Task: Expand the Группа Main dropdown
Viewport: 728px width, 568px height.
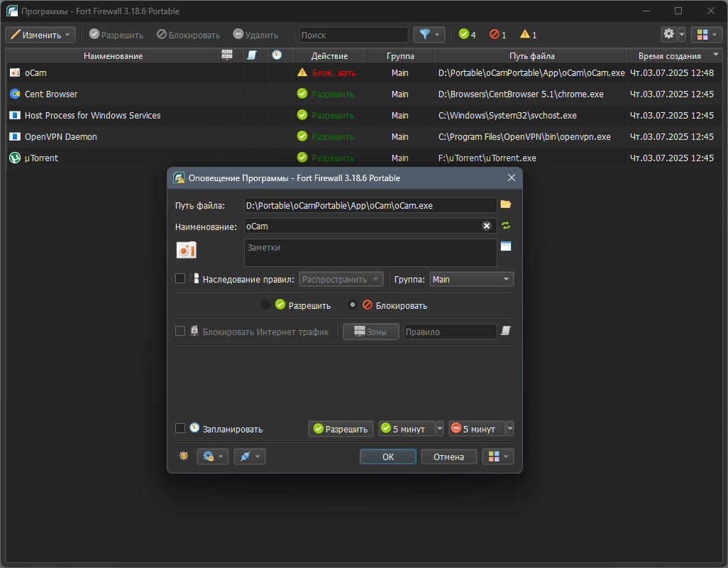Action: click(471, 279)
